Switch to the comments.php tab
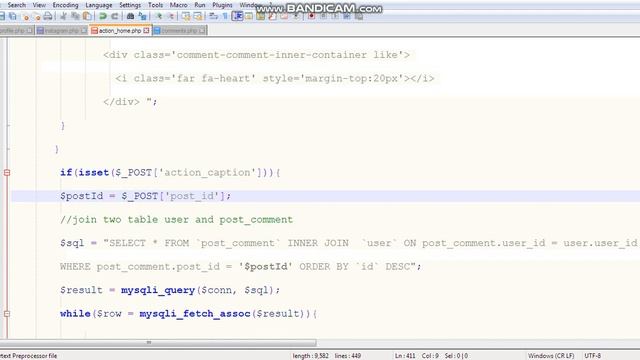Viewport: 640px width, 360px height. pyautogui.click(x=180, y=31)
